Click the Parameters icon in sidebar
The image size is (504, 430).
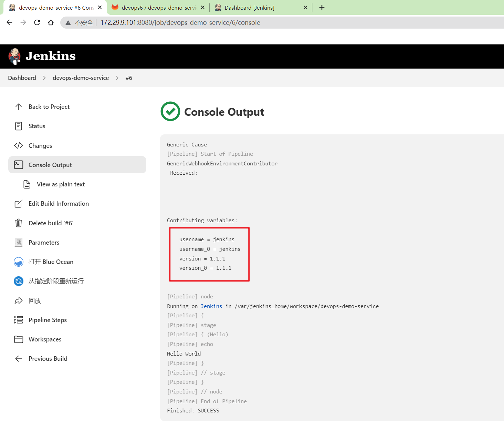19,242
